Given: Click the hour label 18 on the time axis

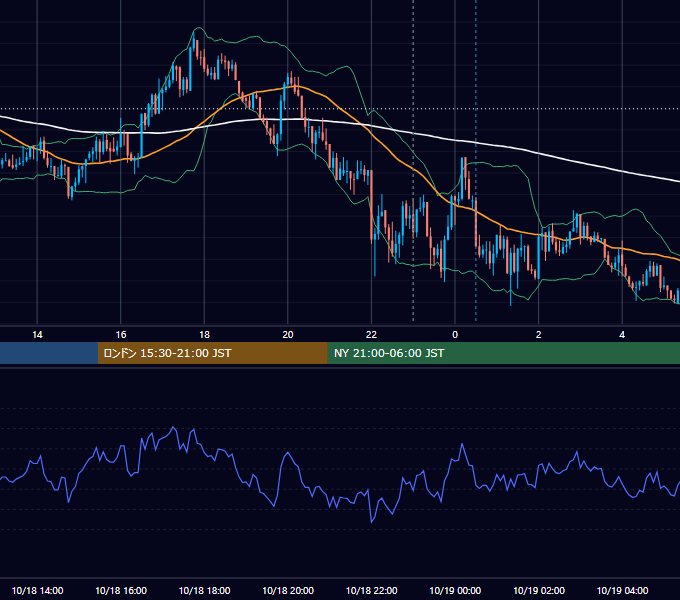Looking at the screenshot, I should (x=204, y=335).
